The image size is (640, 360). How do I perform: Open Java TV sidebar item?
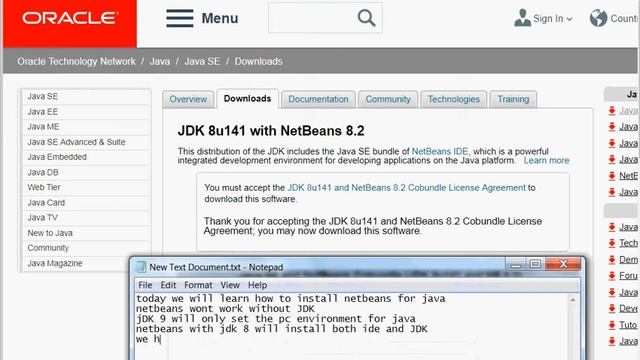[x=86, y=218]
